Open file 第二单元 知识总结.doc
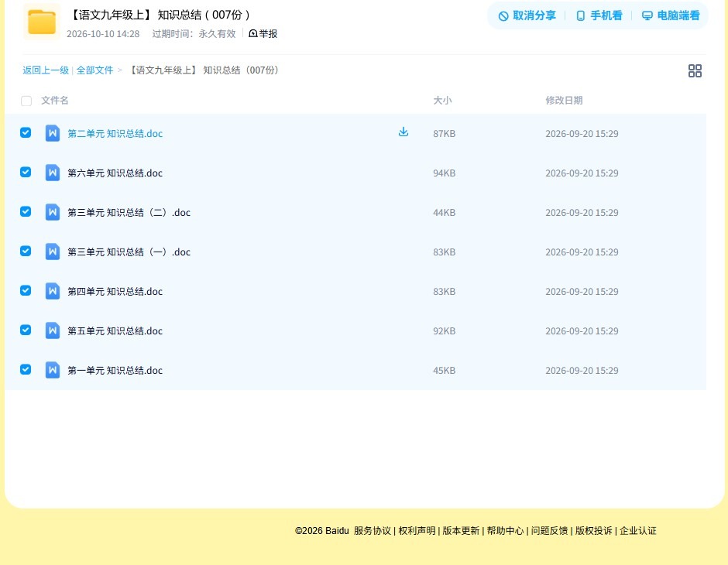 pyautogui.click(x=115, y=134)
